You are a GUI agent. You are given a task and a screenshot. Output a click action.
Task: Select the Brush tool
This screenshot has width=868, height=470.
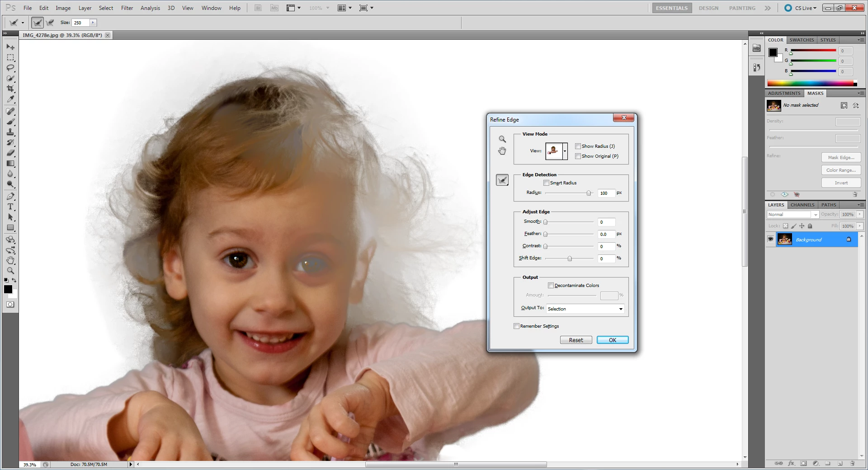[x=10, y=122]
